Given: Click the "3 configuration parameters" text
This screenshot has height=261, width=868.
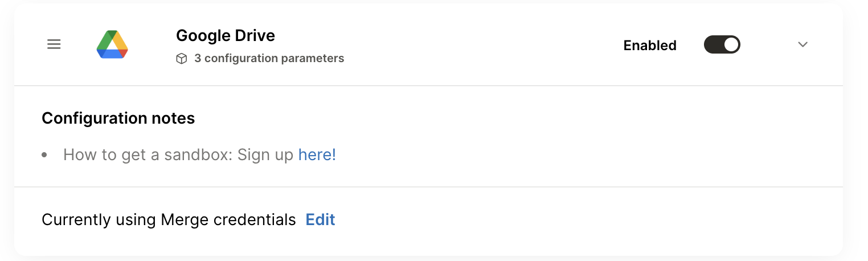Looking at the screenshot, I should (269, 58).
